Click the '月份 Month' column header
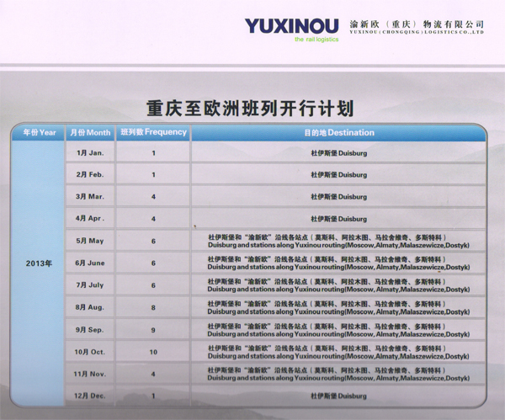The height and width of the screenshot is (420, 505). tap(90, 132)
